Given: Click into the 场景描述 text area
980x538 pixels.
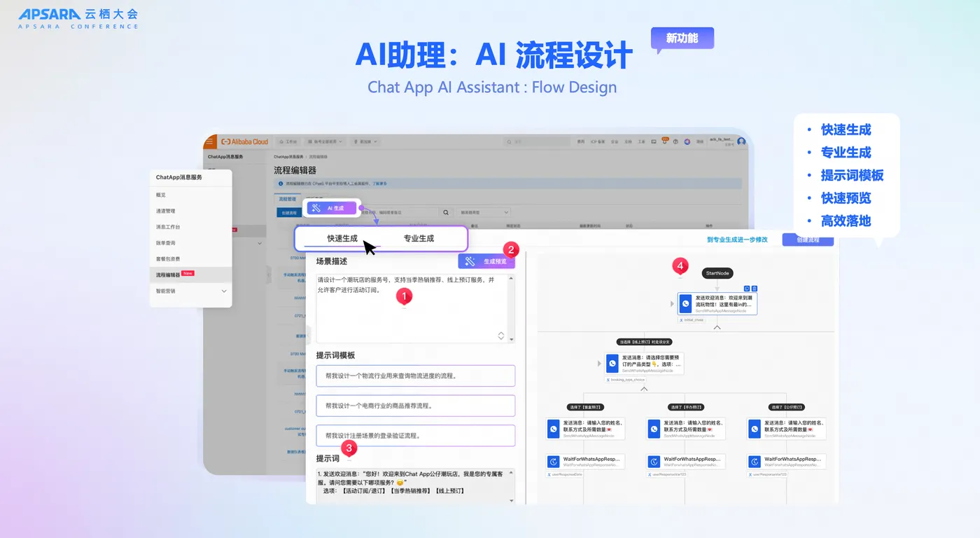Looking at the screenshot, I should point(415,308).
